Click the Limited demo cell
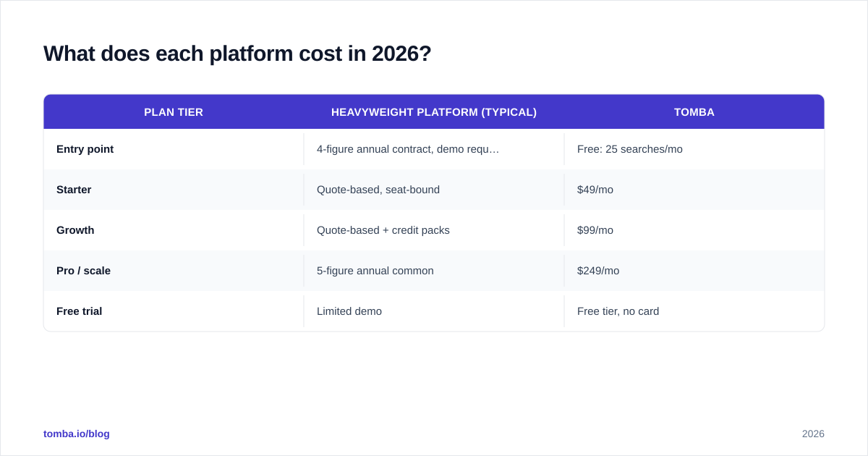 349,311
